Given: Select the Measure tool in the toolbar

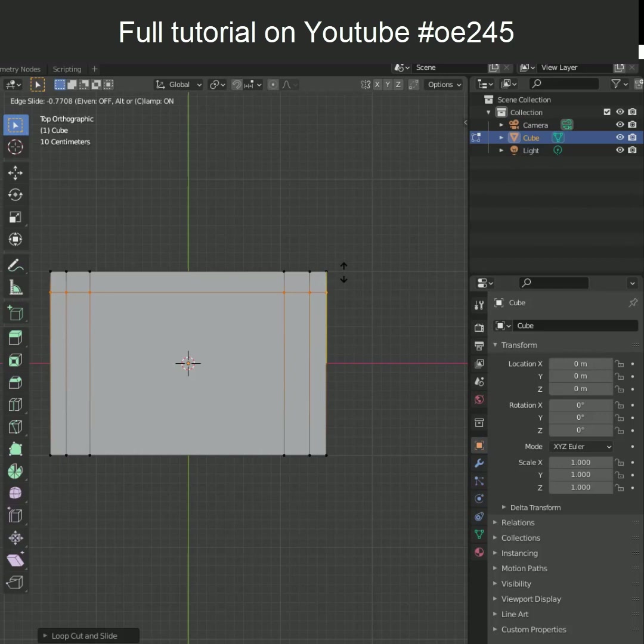Looking at the screenshot, I should click(16, 287).
